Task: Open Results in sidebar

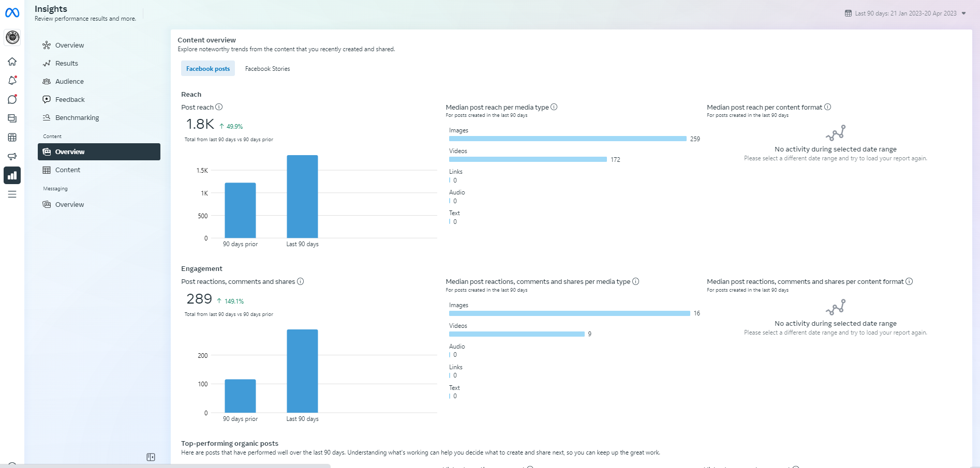Action: pos(99,64)
